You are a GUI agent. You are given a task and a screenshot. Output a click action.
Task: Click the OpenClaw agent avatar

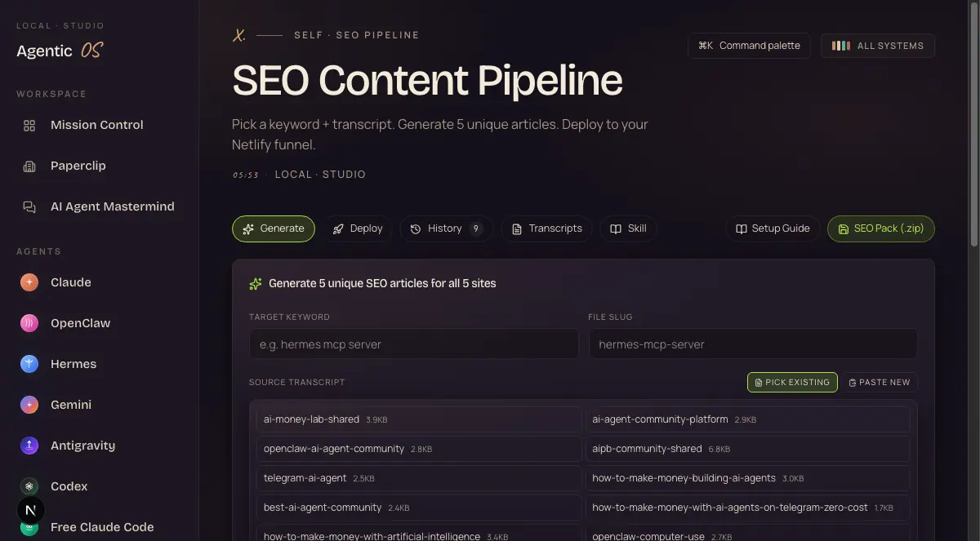click(x=29, y=323)
